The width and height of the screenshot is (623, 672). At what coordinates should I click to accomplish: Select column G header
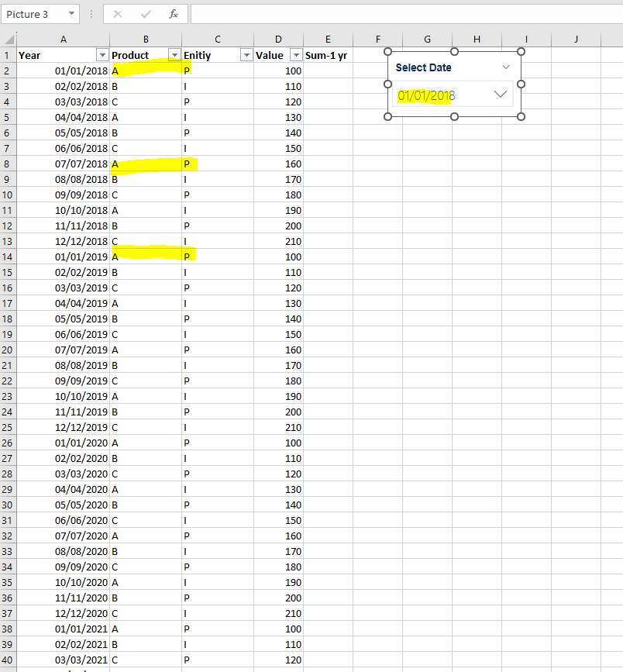coord(428,40)
